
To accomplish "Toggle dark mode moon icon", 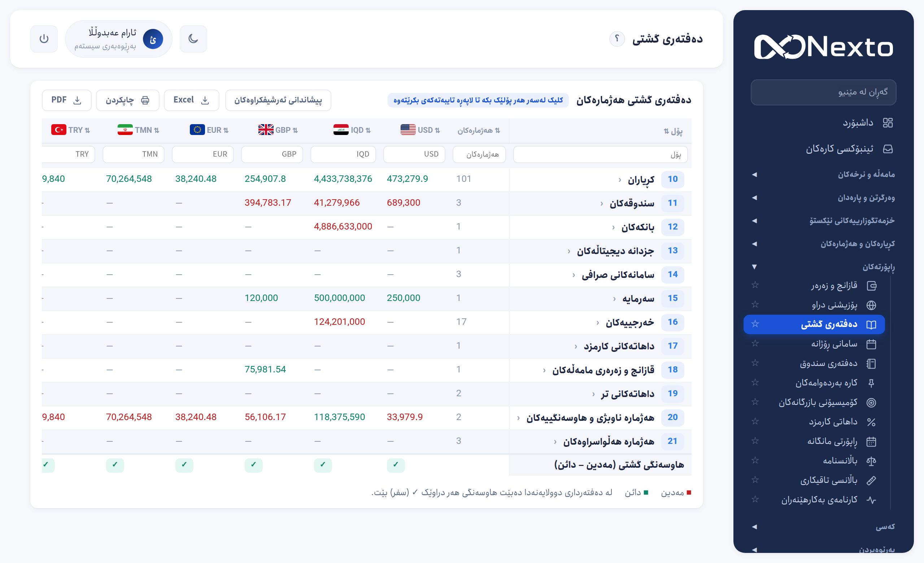I will pos(193,39).
